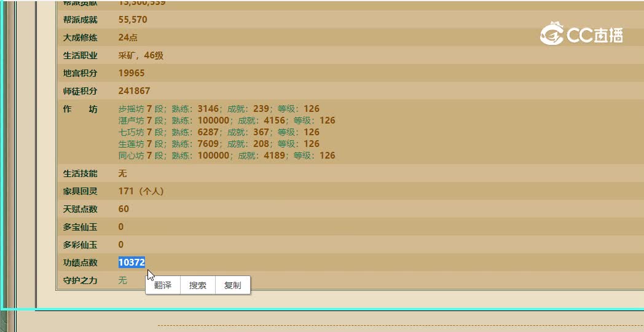Screen dimensions: 644x332
Task: Click the 师徒积分 label
Action: tap(80, 91)
